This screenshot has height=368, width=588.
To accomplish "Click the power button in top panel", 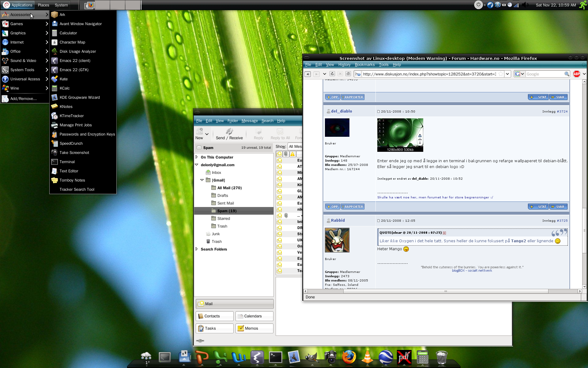I will (478, 5).
